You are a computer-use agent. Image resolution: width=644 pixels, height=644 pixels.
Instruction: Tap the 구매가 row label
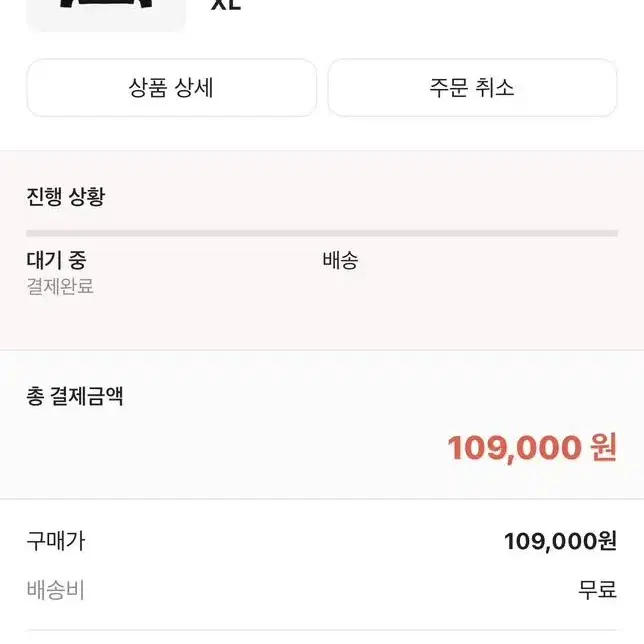56,541
